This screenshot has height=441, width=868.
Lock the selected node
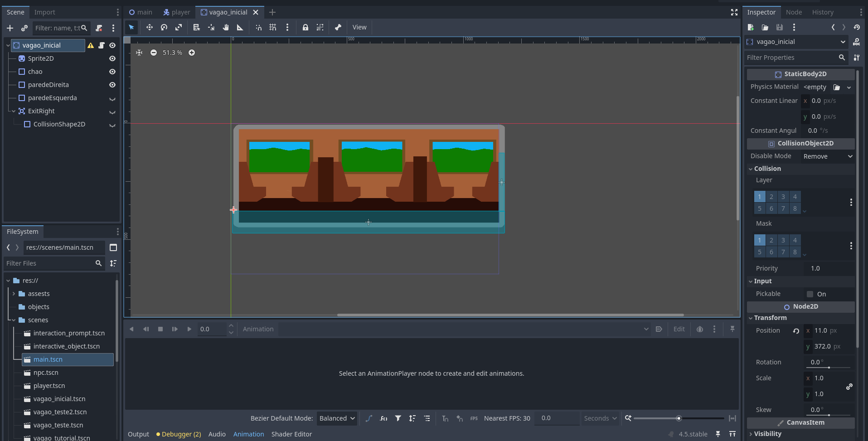click(305, 27)
